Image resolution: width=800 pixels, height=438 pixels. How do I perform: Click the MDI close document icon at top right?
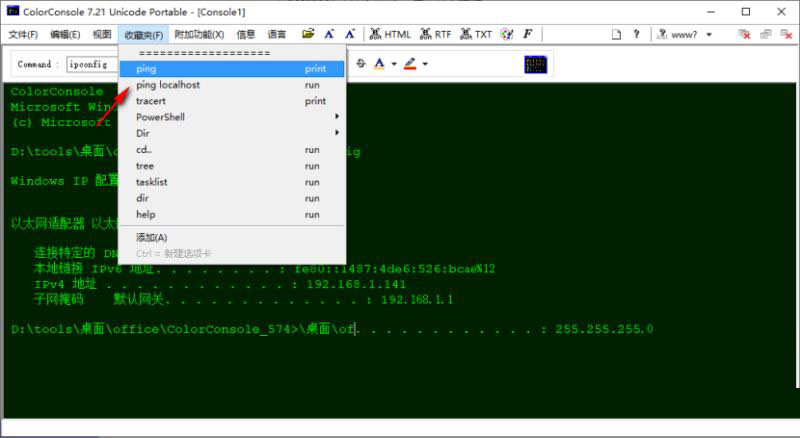pyautogui.click(x=786, y=35)
